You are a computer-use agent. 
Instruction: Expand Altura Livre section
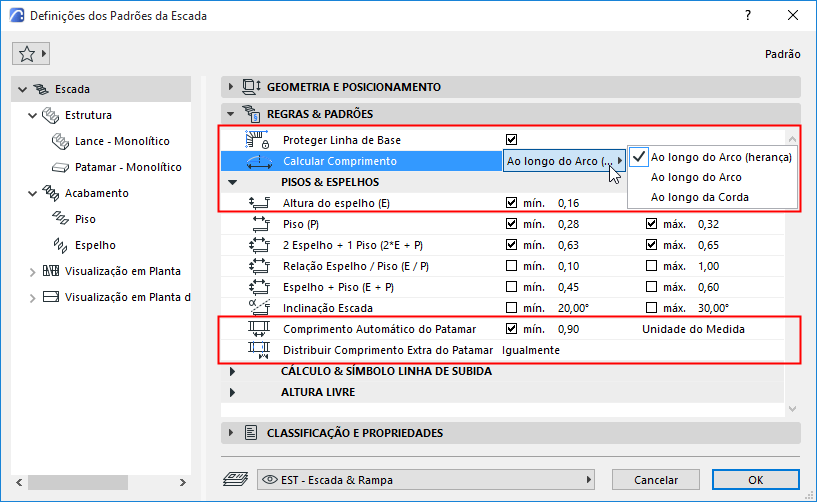click(232, 392)
